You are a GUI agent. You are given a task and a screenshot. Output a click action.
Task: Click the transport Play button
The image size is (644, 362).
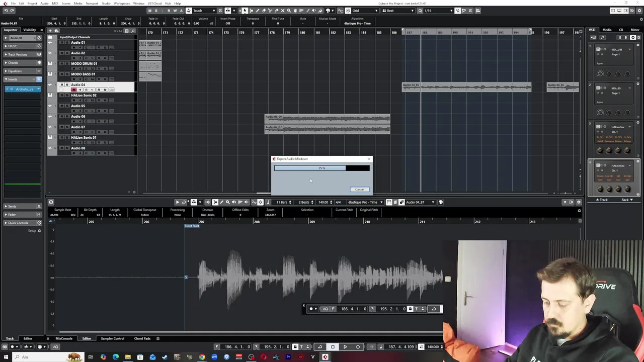pyautogui.click(x=345, y=347)
